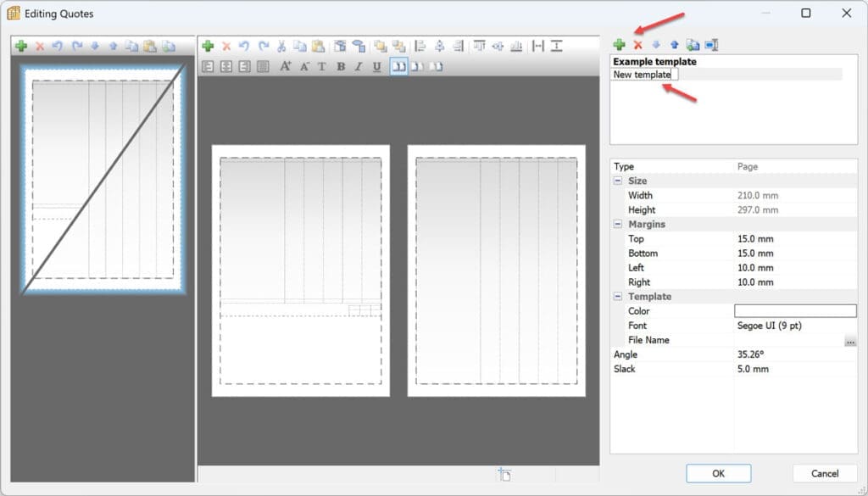Screen dimensions: 868x496
Task: Send element to back
Action: click(398, 46)
